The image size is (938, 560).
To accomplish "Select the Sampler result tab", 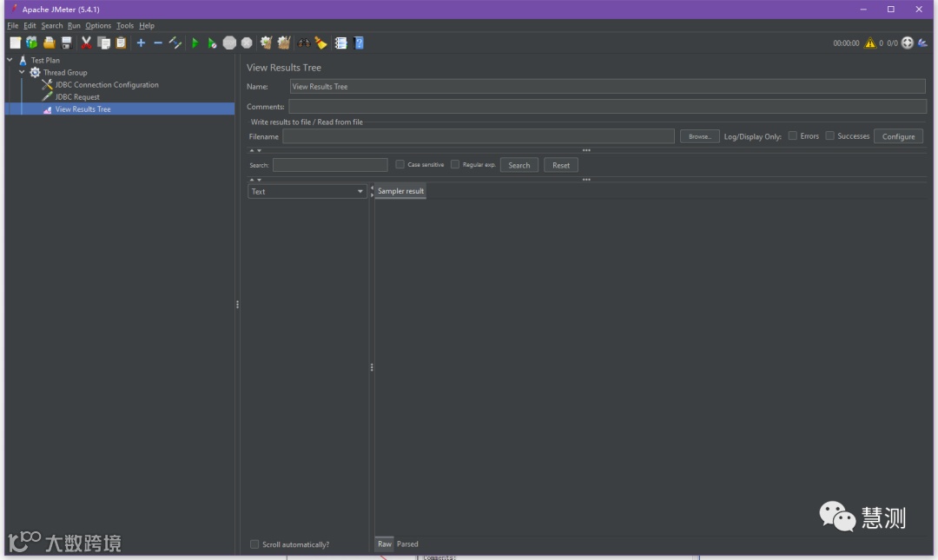I will point(400,191).
